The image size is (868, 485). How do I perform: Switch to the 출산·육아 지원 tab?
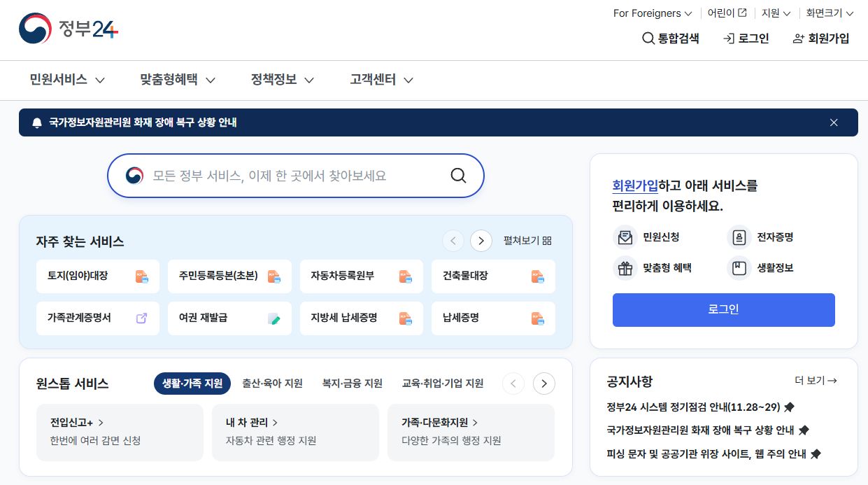point(272,383)
